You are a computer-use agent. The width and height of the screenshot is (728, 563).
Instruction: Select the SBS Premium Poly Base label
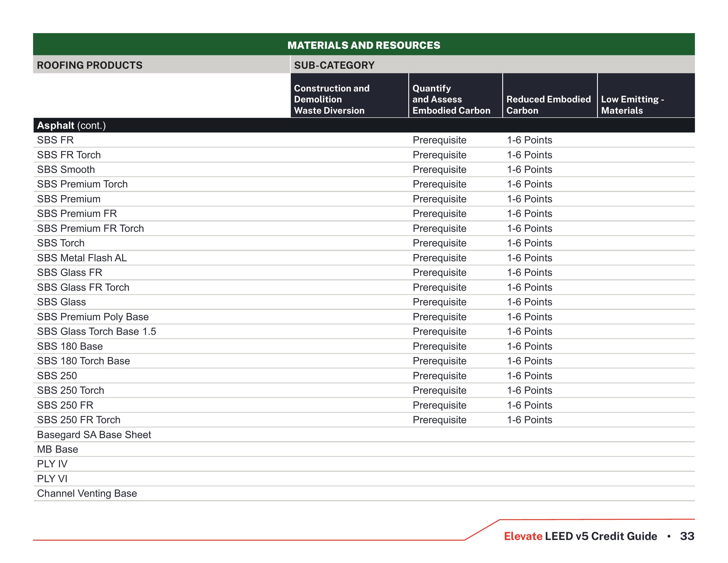click(93, 317)
